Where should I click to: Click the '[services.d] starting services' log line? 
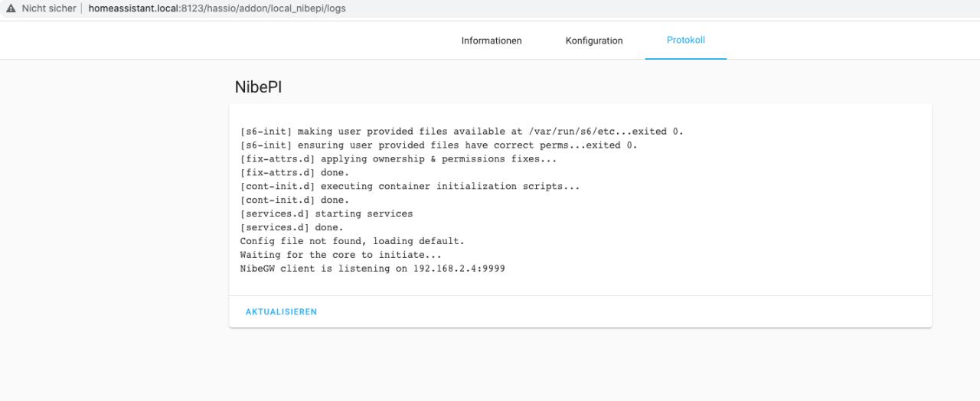tap(326, 214)
